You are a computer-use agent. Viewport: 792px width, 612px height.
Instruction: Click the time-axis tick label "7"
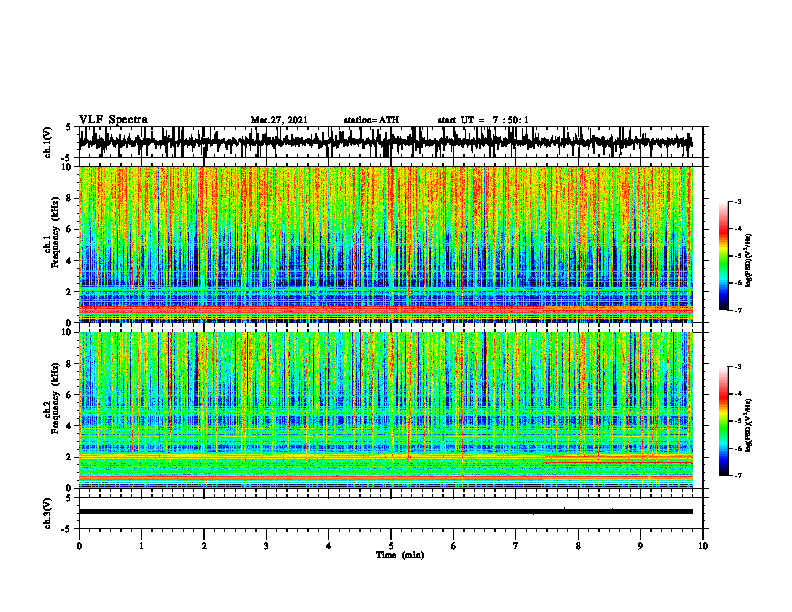click(x=516, y=546)
